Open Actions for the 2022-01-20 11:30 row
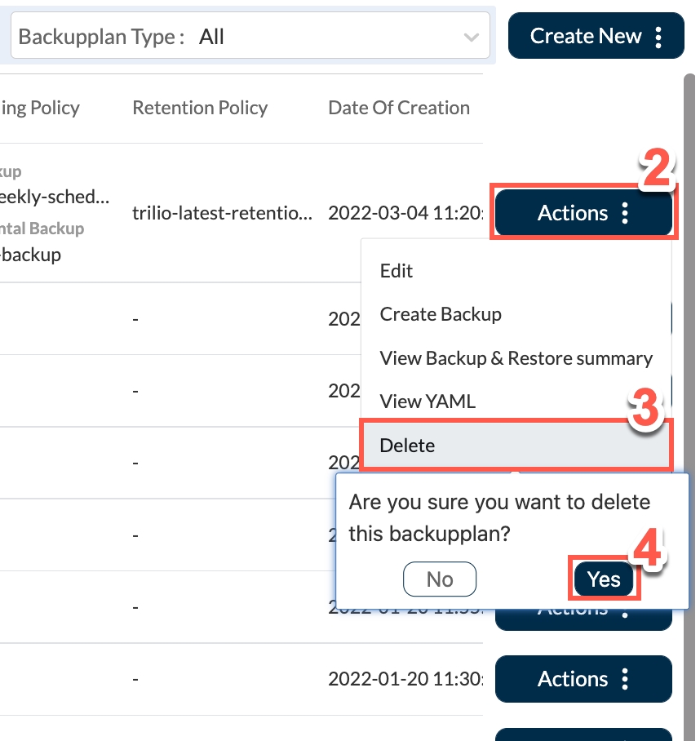 click(573, 679)
